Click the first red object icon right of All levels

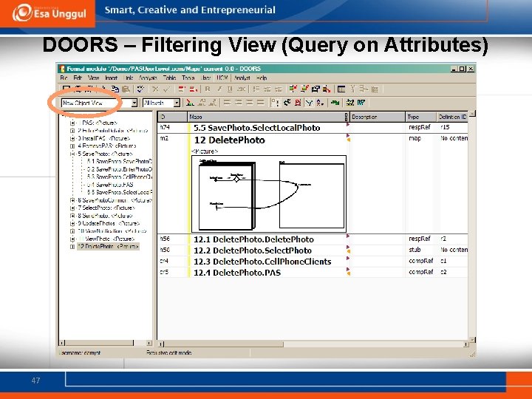coord(191,103)
